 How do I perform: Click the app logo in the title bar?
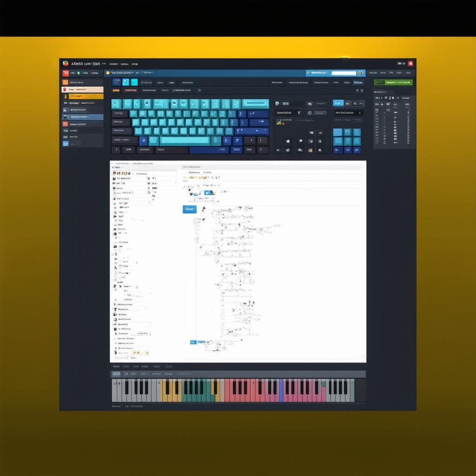click(66, 64)
